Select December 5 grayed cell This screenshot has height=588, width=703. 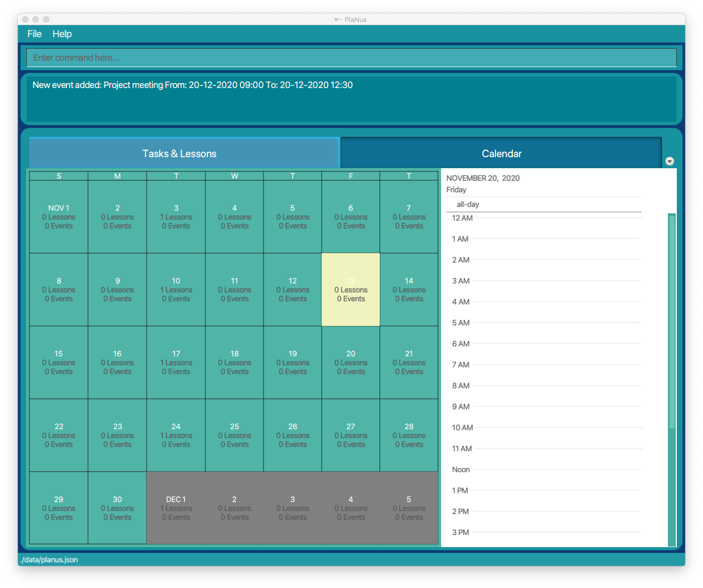(x=409, y=508)
